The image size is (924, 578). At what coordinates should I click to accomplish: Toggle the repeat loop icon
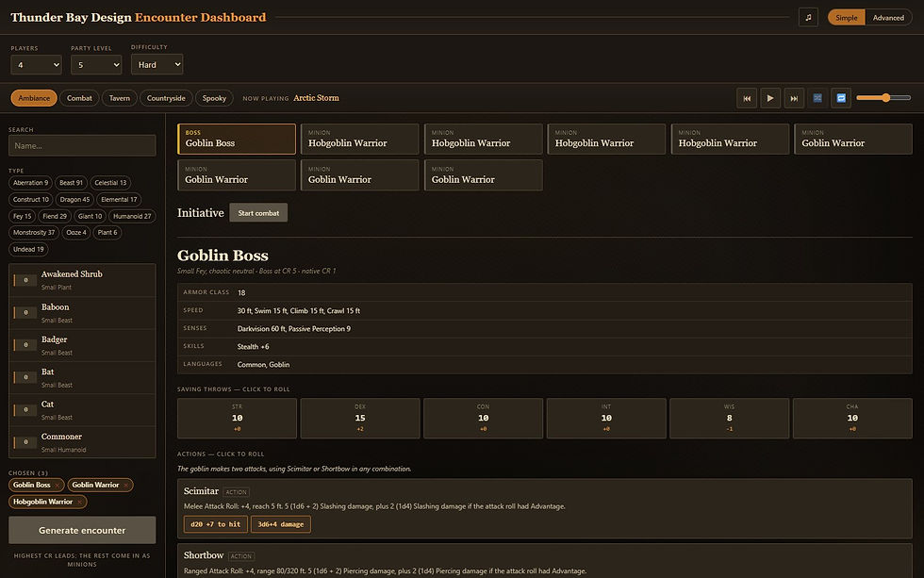[x=841, y=98]
